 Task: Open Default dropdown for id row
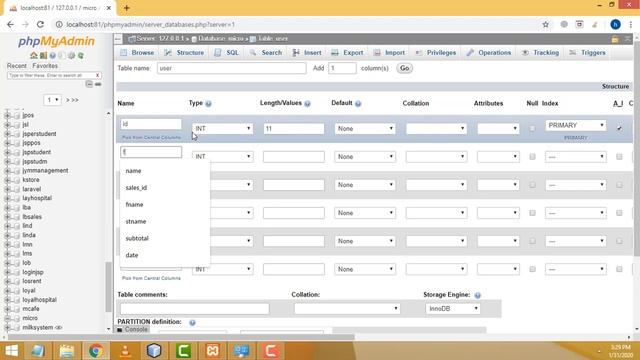[365, 129]
